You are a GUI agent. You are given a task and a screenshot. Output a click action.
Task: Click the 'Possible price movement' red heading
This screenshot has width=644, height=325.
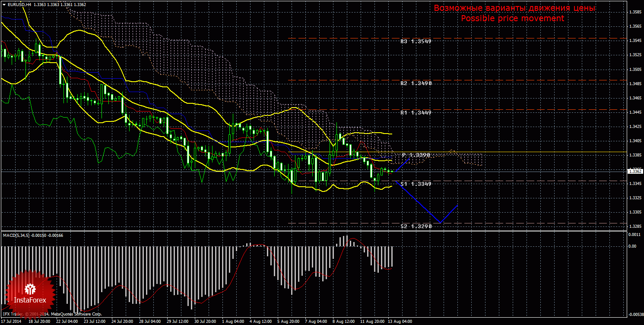512,19
